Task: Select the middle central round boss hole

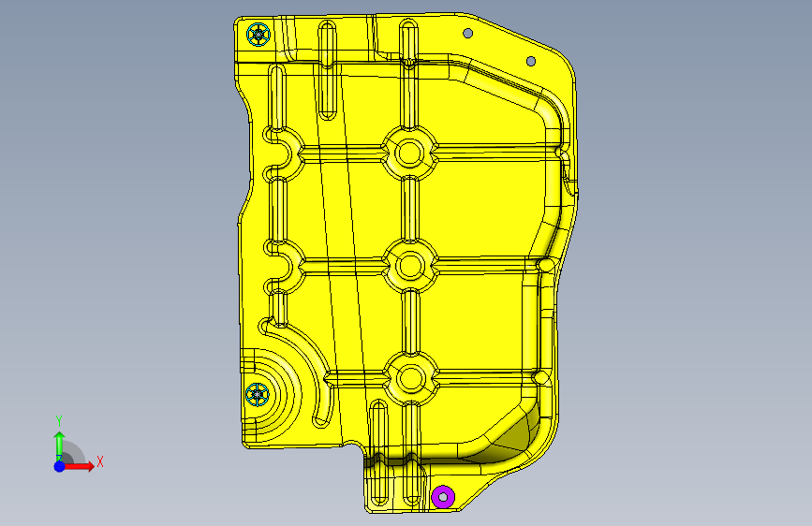Action: pyautogui.click(x=410, y=266)
